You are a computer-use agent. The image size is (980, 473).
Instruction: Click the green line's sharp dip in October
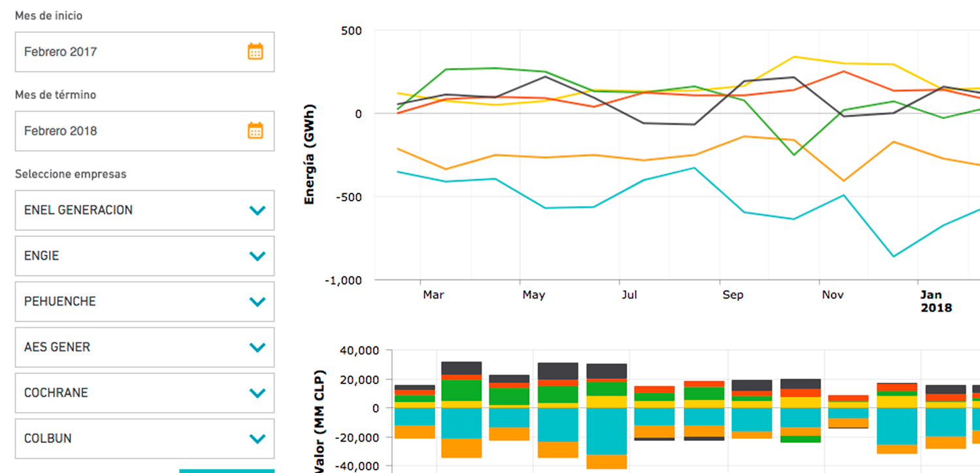(793, 155)
